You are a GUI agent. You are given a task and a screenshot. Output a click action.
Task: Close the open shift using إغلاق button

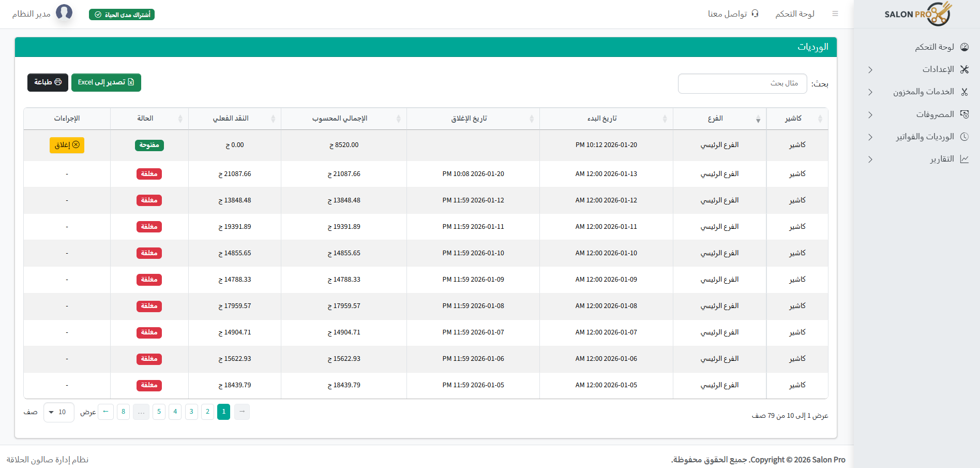[x=67, y=145]
